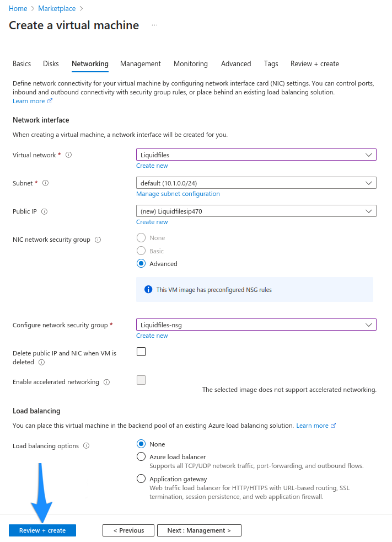Click Create new under Public IP
Image resolution: width=392 pixels, height=542 pixels.
click(x=152, y=221)
